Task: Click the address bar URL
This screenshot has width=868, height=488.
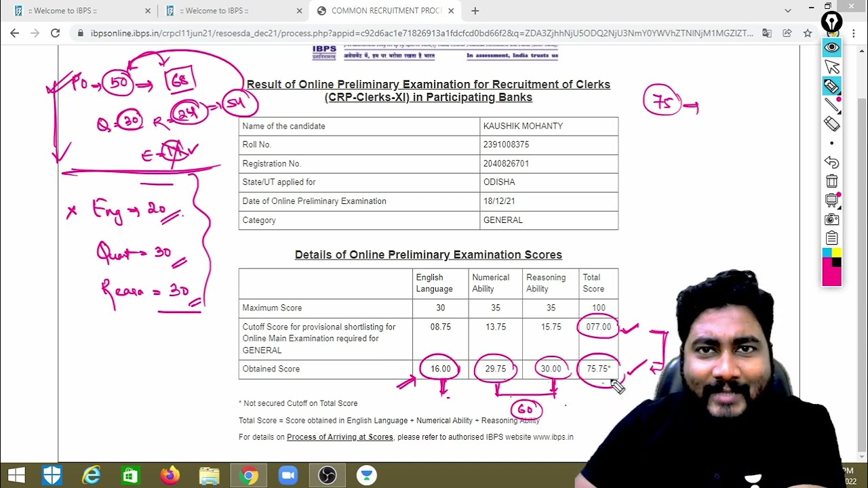Action: point(420,33)
